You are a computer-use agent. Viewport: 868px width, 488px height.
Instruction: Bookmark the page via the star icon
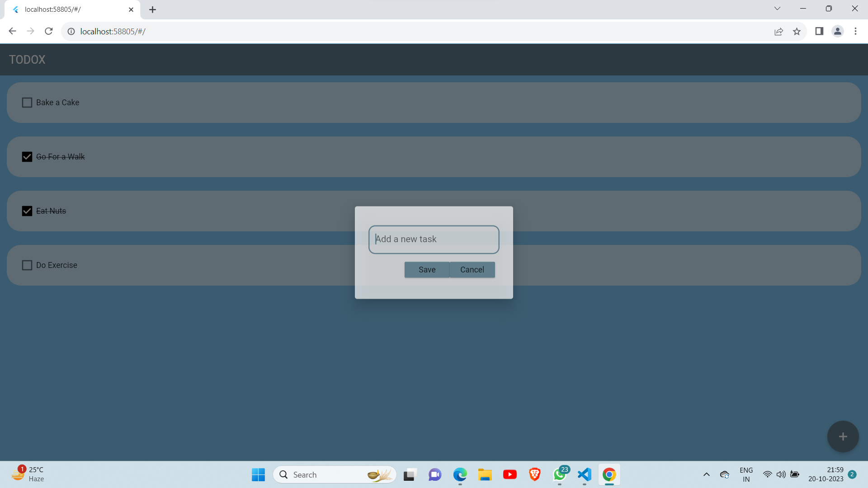797,31
